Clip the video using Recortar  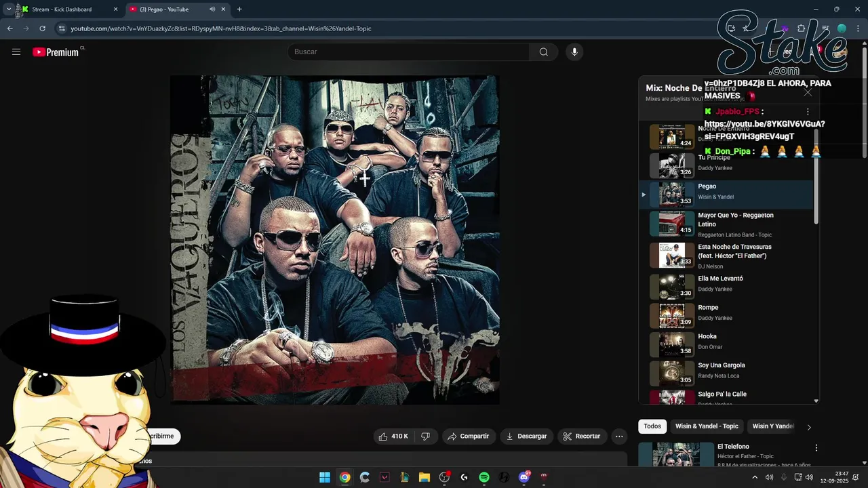[582, 436]
